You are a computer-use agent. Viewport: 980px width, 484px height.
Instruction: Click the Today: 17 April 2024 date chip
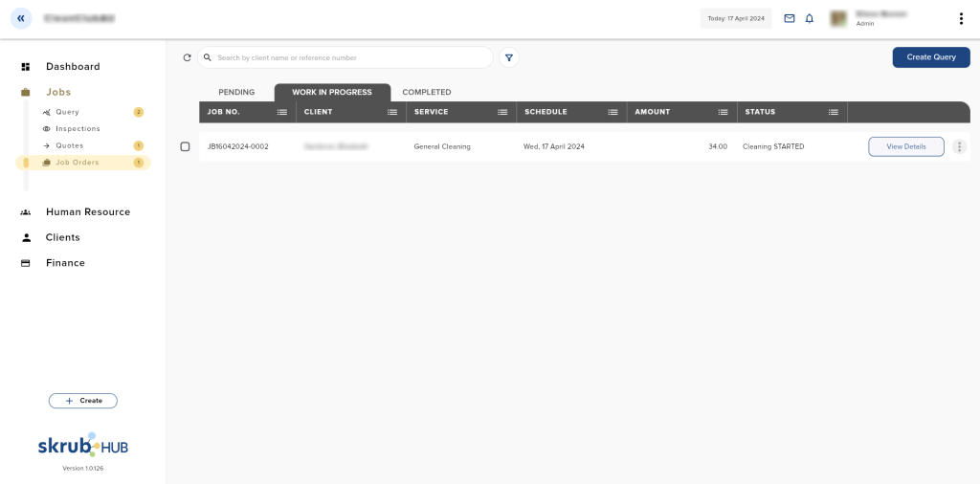coord(736,19)
